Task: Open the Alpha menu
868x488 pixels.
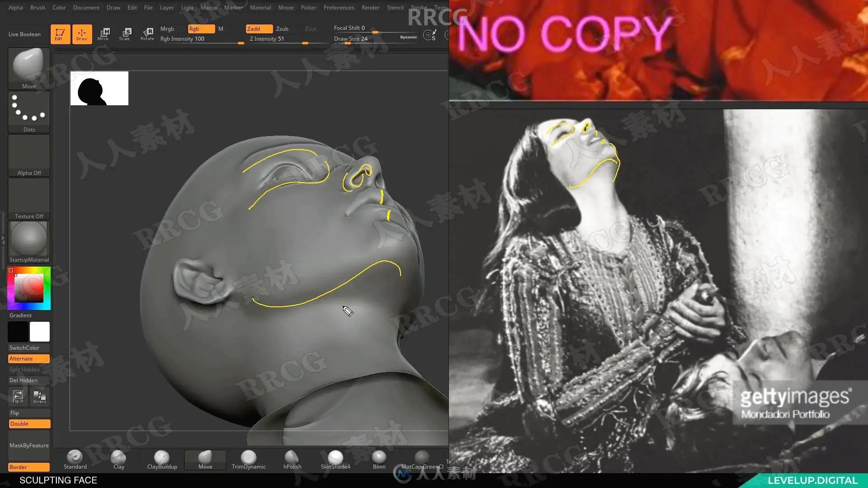Action: (x=15, y=8)
